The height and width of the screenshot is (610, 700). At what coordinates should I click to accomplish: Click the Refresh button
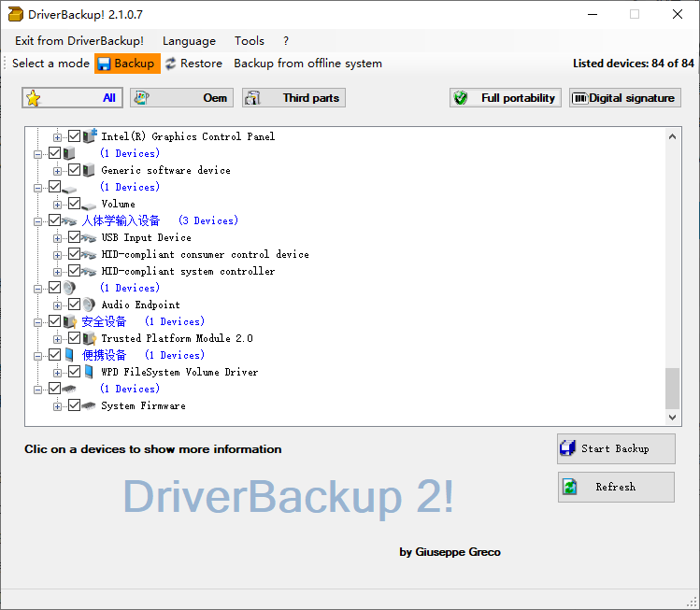tap(616, 487)
